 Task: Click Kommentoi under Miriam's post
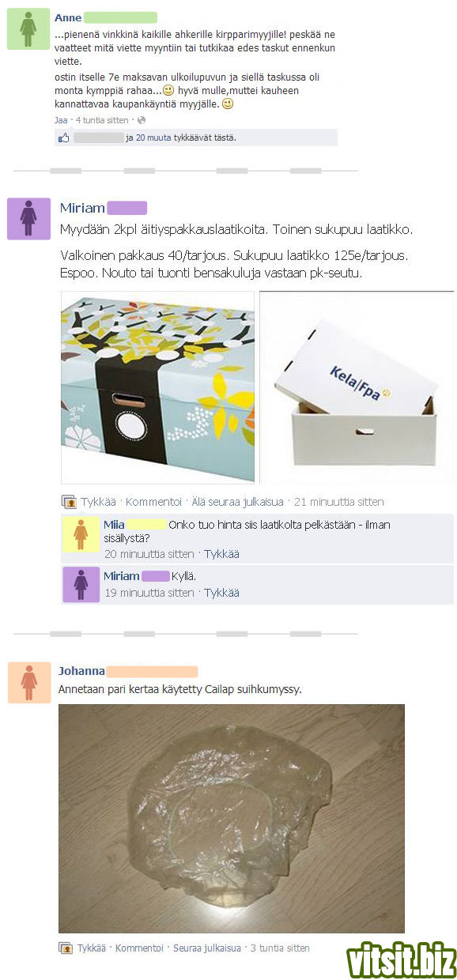point(153,502)
